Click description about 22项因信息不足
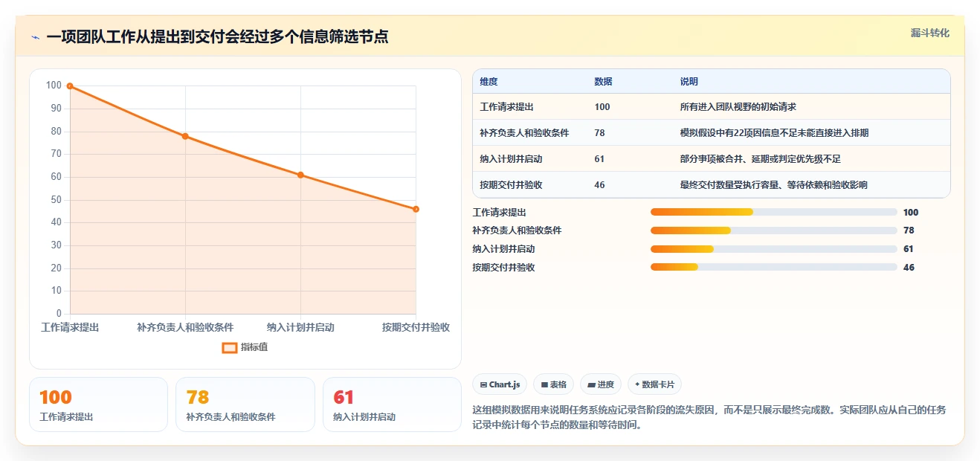Image resolution: width=980 pixels, height=461 pixels. tap(774, 133)
